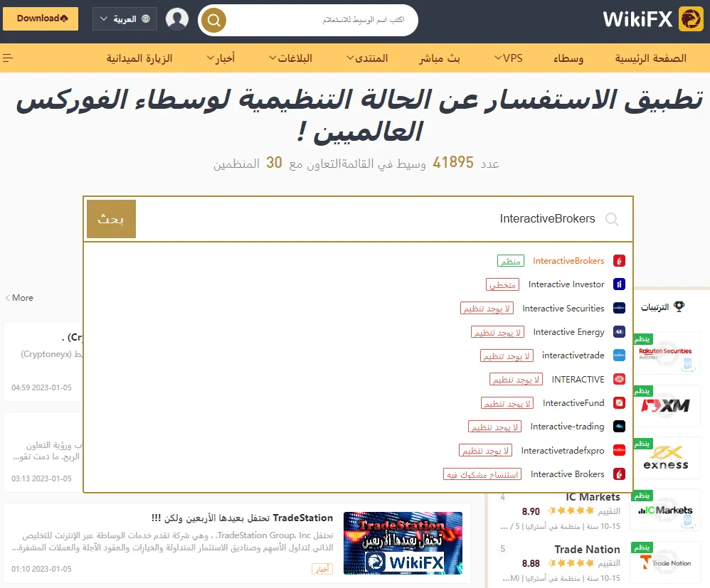Click the أخبار news tag

coord(322,569)
